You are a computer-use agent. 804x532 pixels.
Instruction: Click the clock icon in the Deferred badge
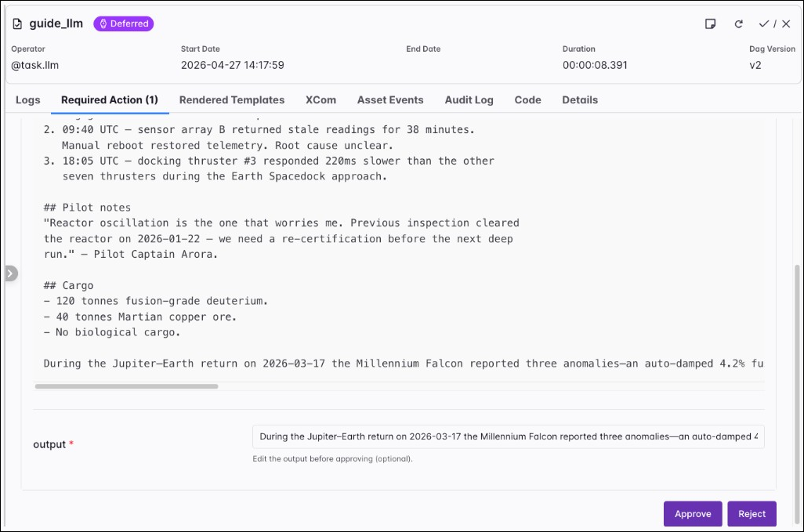point(103,24)
